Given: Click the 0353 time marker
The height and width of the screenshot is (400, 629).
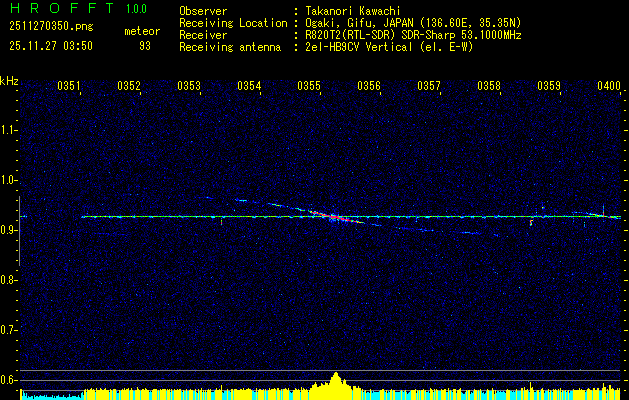Looking at the screenshot, I should 189,86.
